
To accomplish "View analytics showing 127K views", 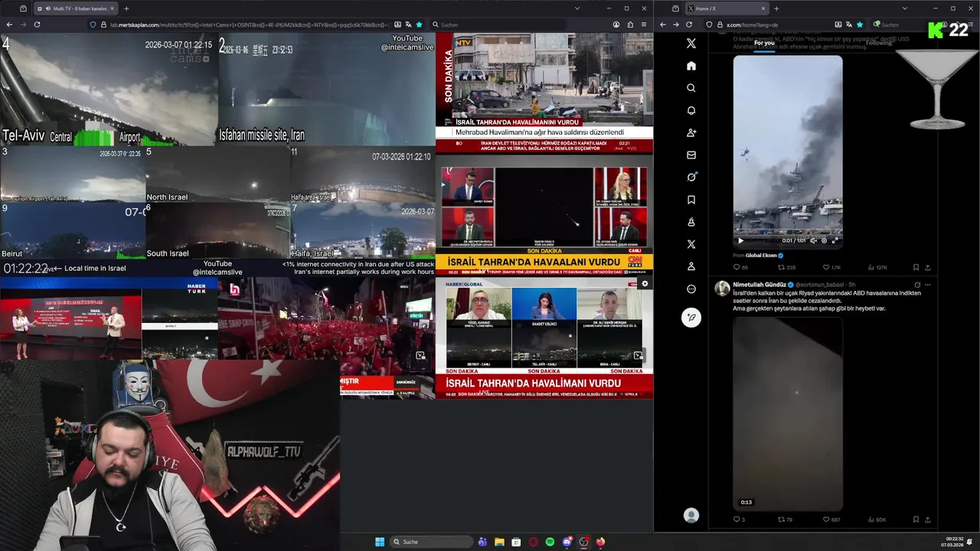I will 877,267.
